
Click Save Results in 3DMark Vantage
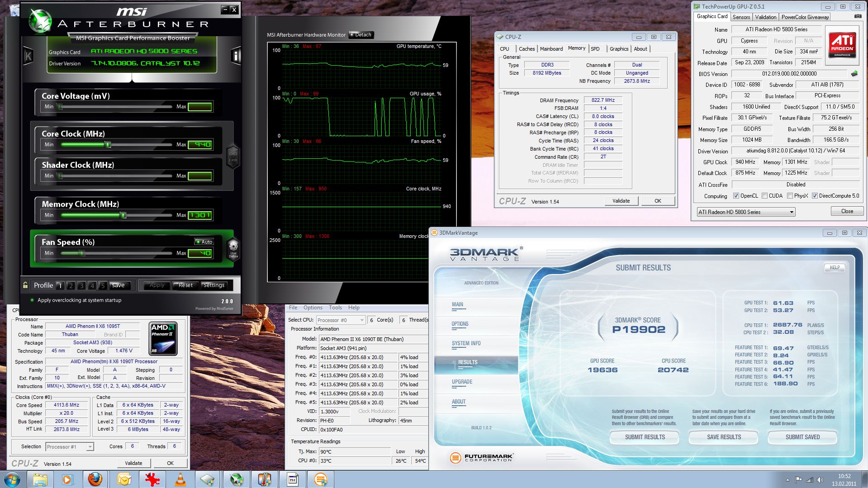pyautogui.click(x=724, y=437)
